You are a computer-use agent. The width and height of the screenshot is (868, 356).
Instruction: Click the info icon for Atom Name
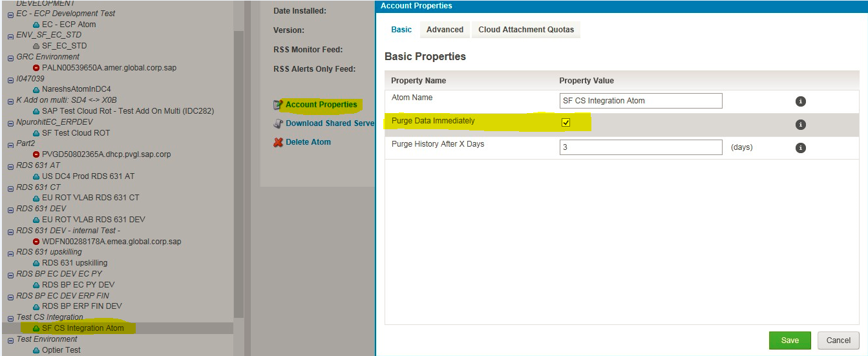800,101
